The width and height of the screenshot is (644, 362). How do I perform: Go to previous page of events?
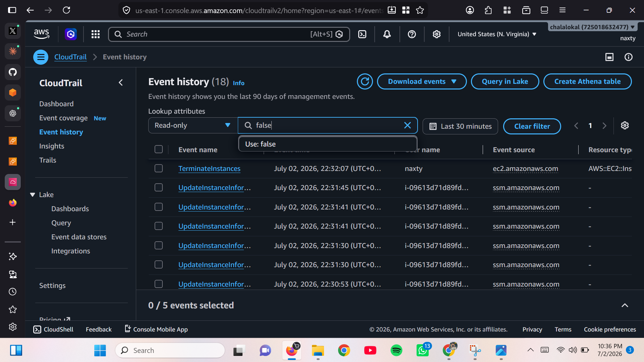576,126
